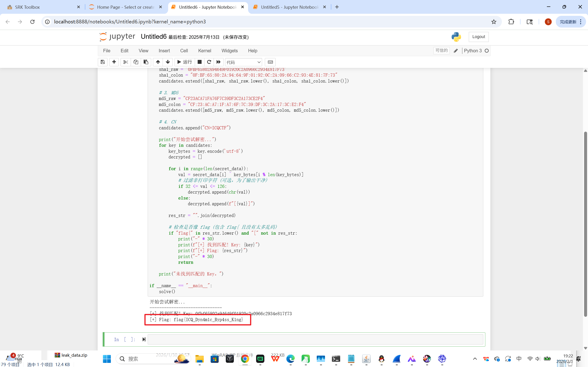This screenshot has width=588, height=367.
Task: Insert cell below with plus icon
Action: click(x=114, y=62)
